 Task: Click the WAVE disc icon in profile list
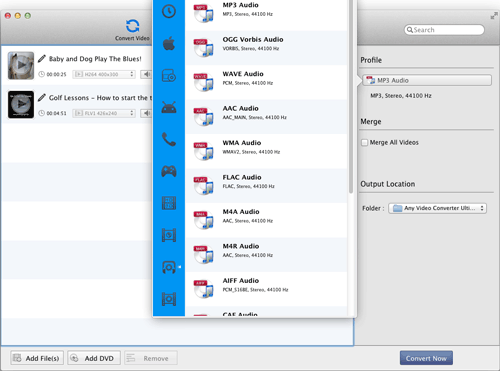coord(204,82)
